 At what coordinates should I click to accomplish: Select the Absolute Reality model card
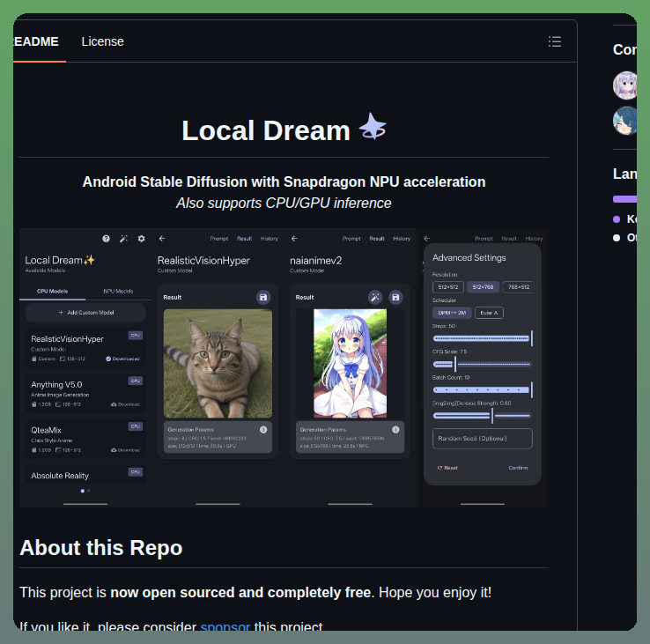[x=85, y=474]
